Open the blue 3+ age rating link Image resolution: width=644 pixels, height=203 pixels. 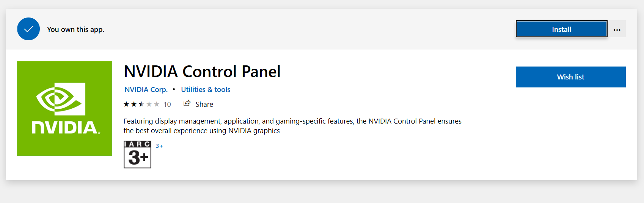click(x=159, y=146)
